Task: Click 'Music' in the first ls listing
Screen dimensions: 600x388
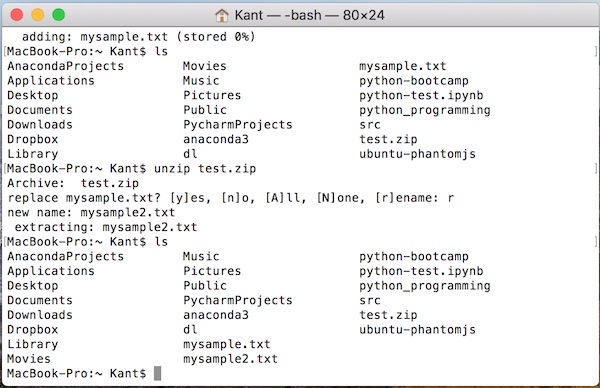Action: [x=201, y=80]
